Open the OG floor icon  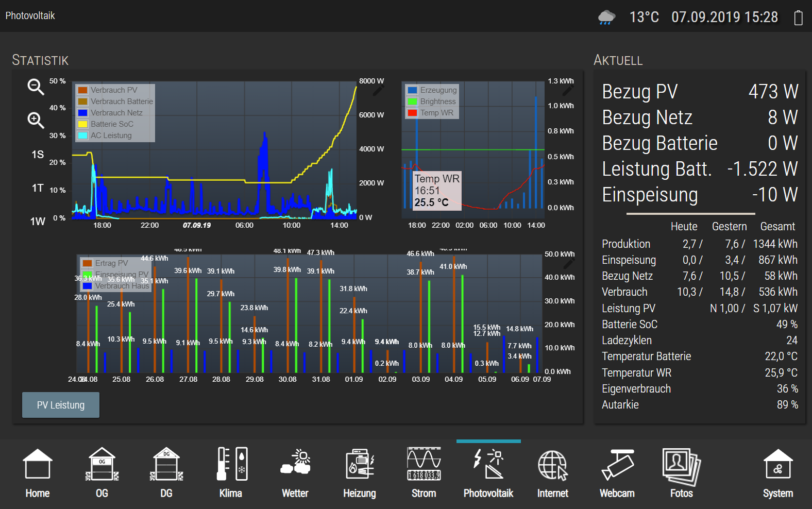(x=102, y=464)
